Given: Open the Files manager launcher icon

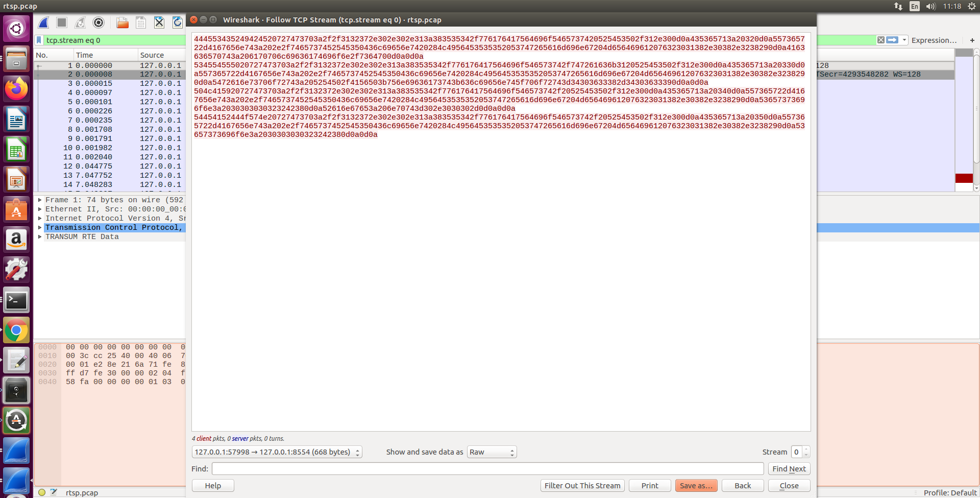Looking at the screenshot, I should point(16,58).
